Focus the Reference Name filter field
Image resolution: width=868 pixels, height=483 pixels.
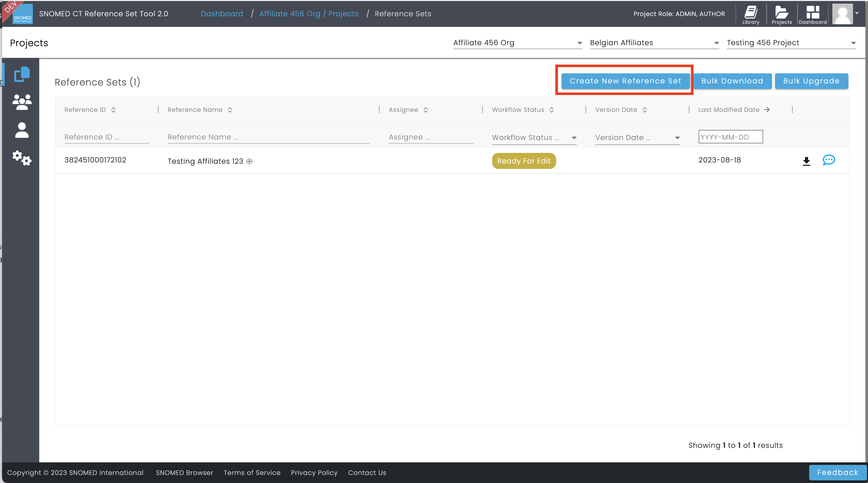(x=269, y=137)
